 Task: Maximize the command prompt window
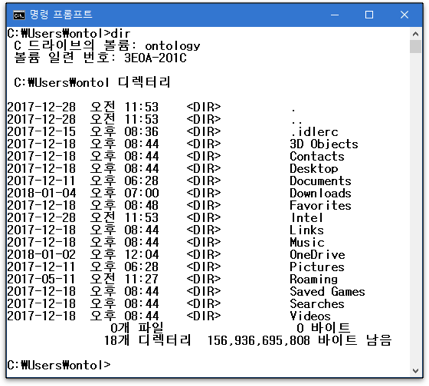(369, 15)
